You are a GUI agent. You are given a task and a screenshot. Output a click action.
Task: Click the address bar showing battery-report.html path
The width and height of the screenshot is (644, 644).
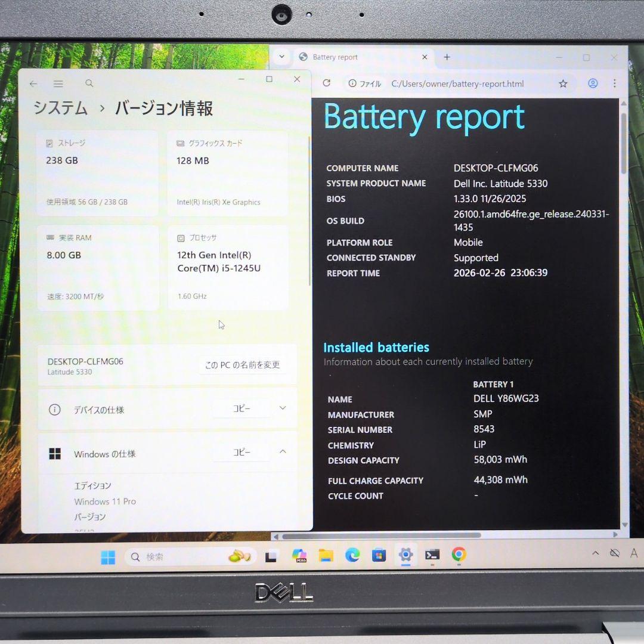457,84
